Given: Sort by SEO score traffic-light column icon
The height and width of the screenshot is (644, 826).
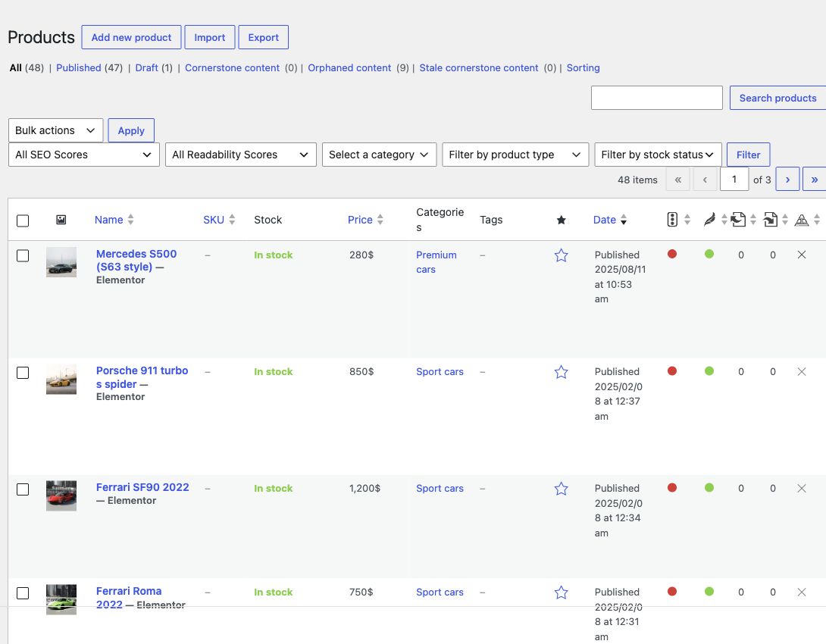Looking at the screenshot, I should [x=672, y=219].
